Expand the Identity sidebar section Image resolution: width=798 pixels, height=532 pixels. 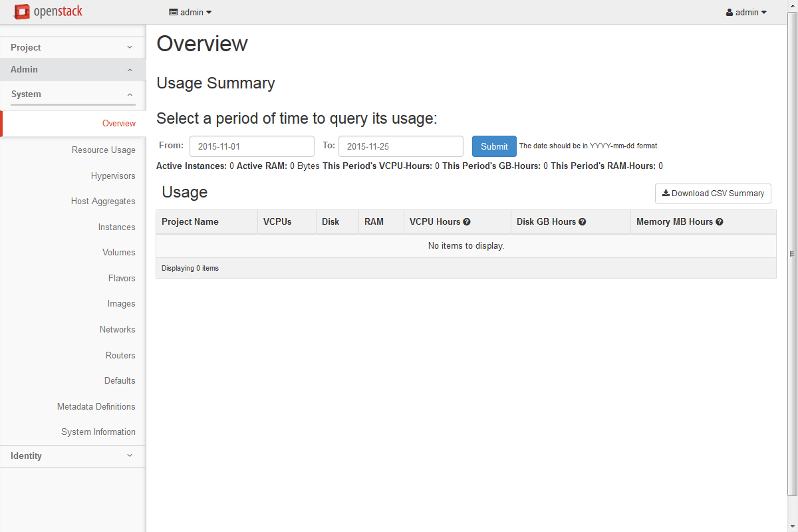(x=72, y=456)
